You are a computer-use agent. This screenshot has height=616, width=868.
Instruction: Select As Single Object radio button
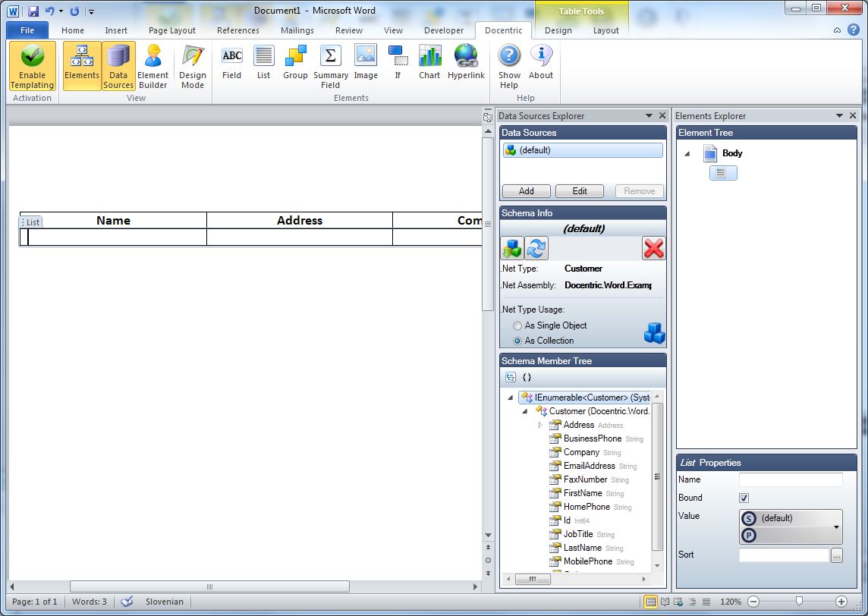point(517,325)
